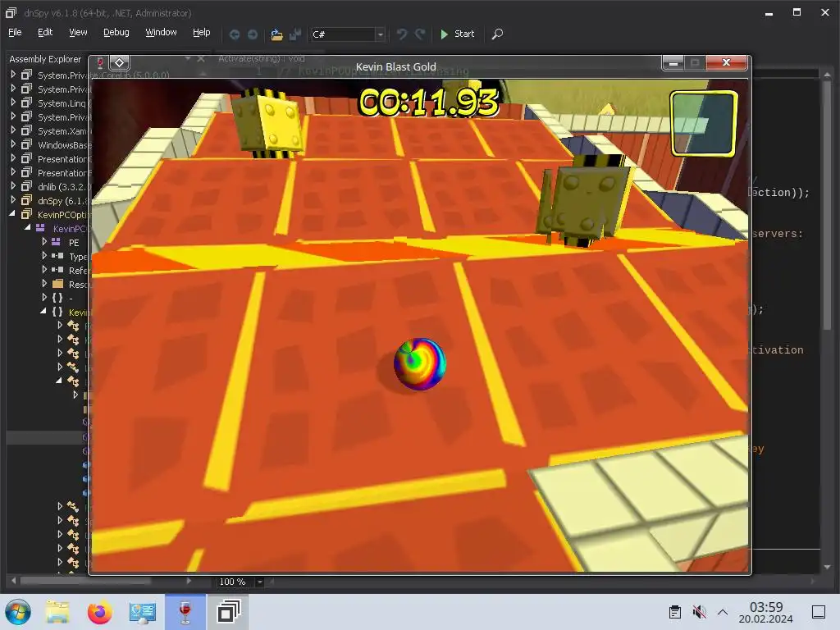This screenshot has width=840, height=630.
Task: Click the muted speaker tray icon
Action: pos(699,612)
